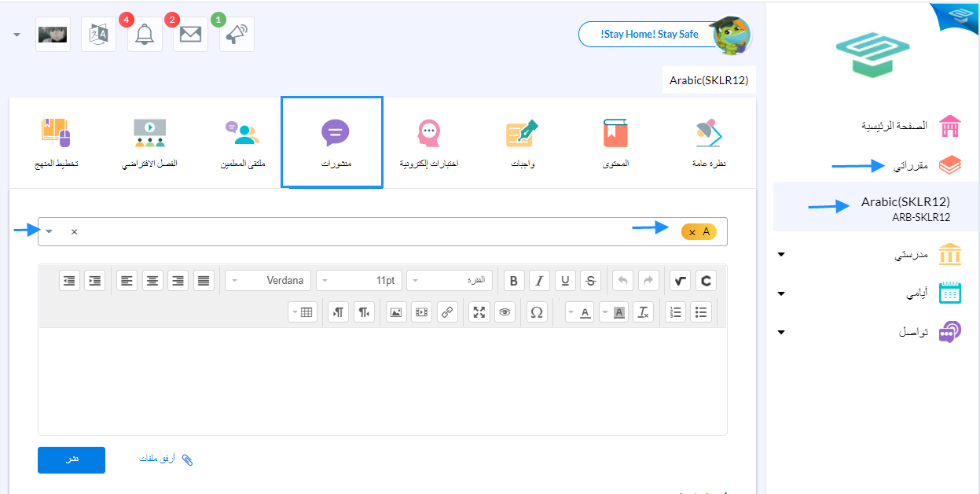Image resolution: width=980 pixels, height=494 pixels.
Task: Toggle italic formatting in the editor
Action: click(540, 281)
